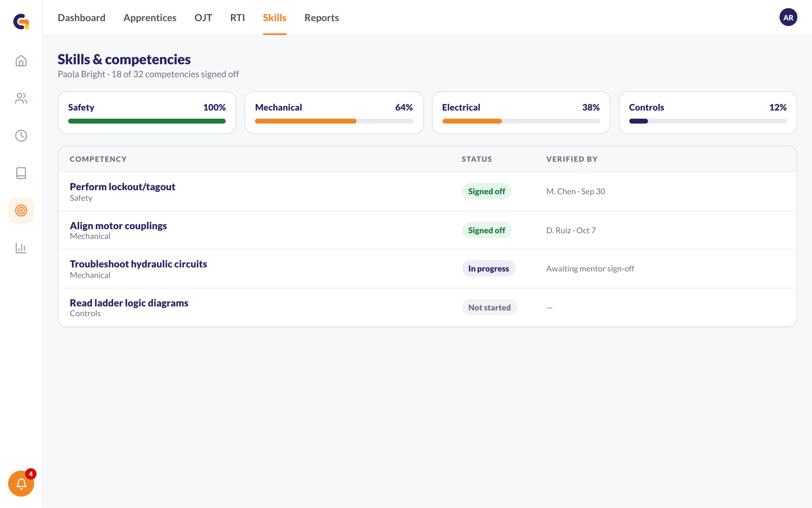Screen dimensions: 812x508
Task: Click the VERIFIED BY column header
Action: click(572, 159)
